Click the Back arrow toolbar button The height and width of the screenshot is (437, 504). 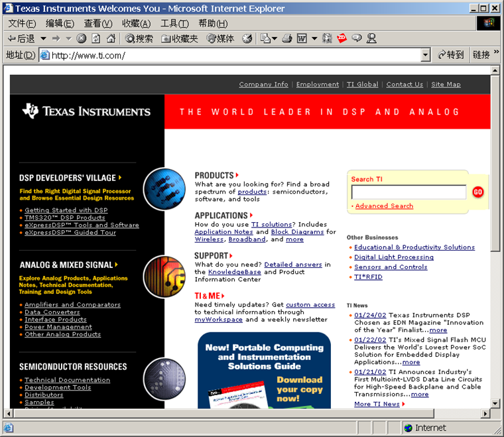21,39
